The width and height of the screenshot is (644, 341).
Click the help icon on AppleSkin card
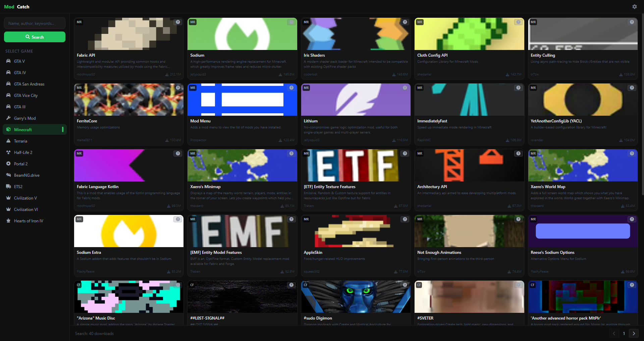coord(405,219)
